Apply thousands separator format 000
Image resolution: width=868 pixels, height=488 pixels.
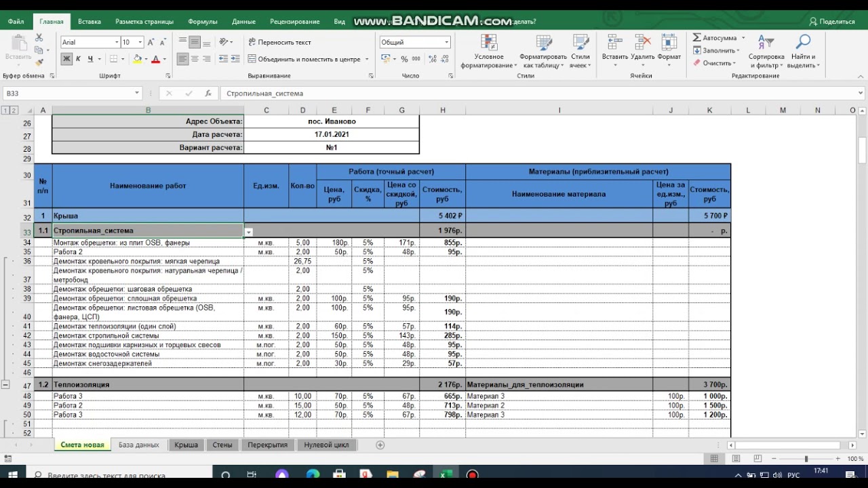click(416, 59)
